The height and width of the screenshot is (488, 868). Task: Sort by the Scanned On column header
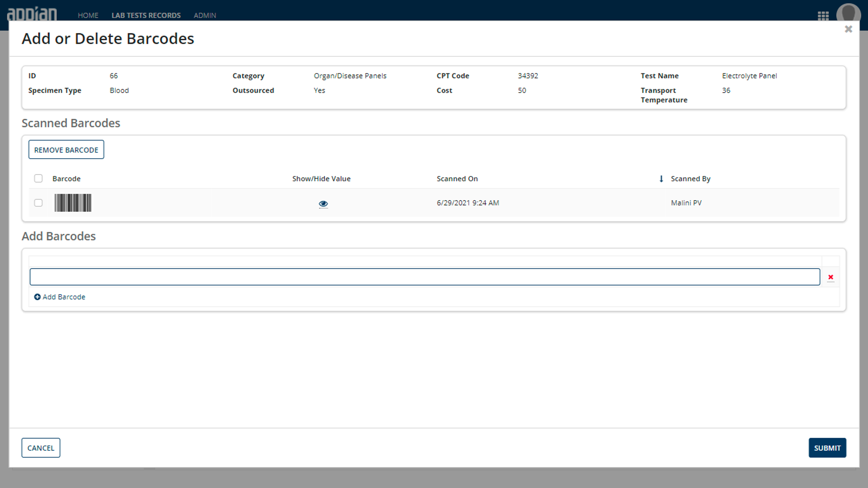click(457, 179)
